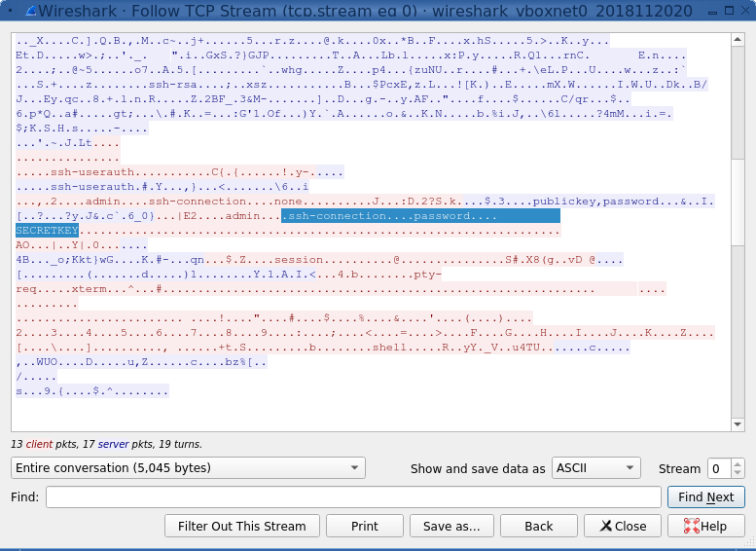Screen dimensions: 756x551
Task: Click the publickey,password text in stream
Action: click(x=595, y=202)
